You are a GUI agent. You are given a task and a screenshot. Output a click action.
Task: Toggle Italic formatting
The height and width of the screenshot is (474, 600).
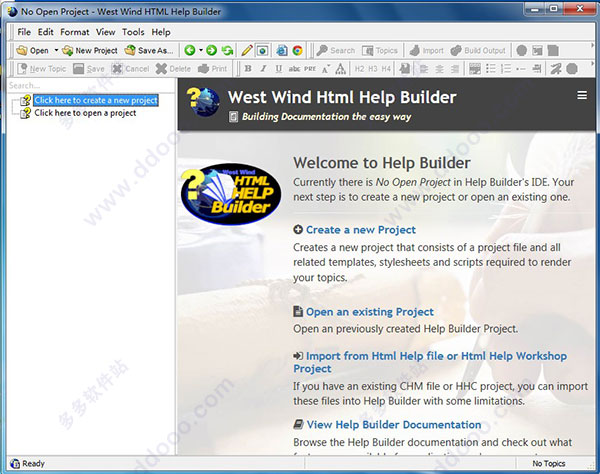[263, 68]
